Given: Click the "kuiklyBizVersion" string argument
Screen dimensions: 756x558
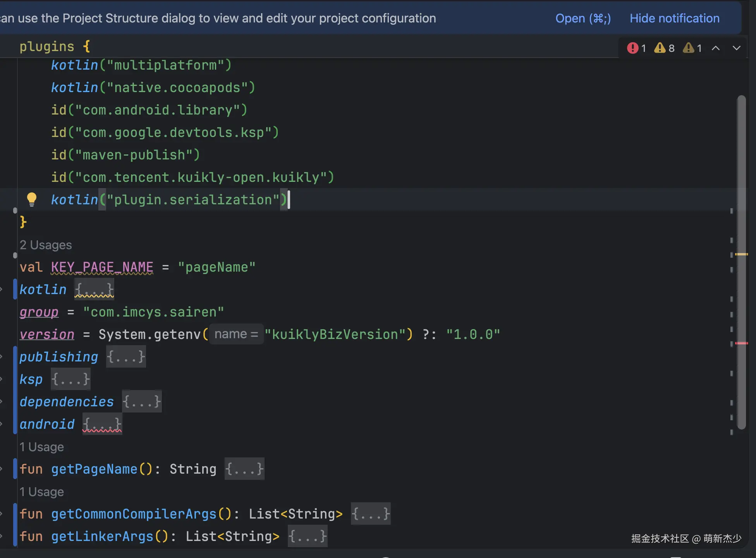Looking at the screenshot, I should tap(335, 334).
